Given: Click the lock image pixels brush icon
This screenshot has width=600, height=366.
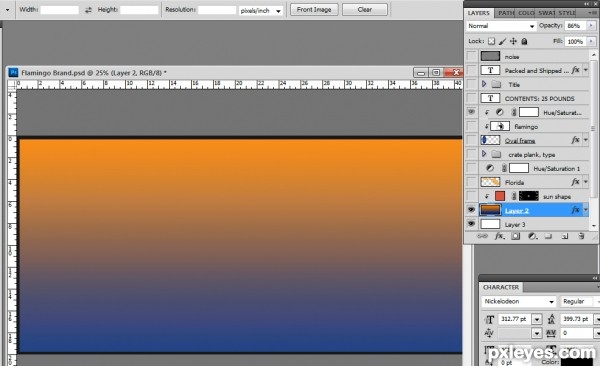Looking at the screenshot, I should click(502, 41).
